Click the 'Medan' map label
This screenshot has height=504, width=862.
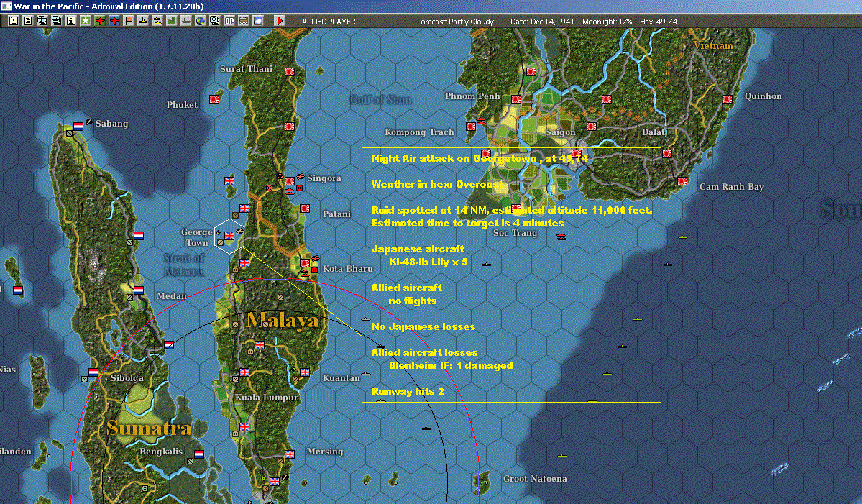[x=172, y=295]
